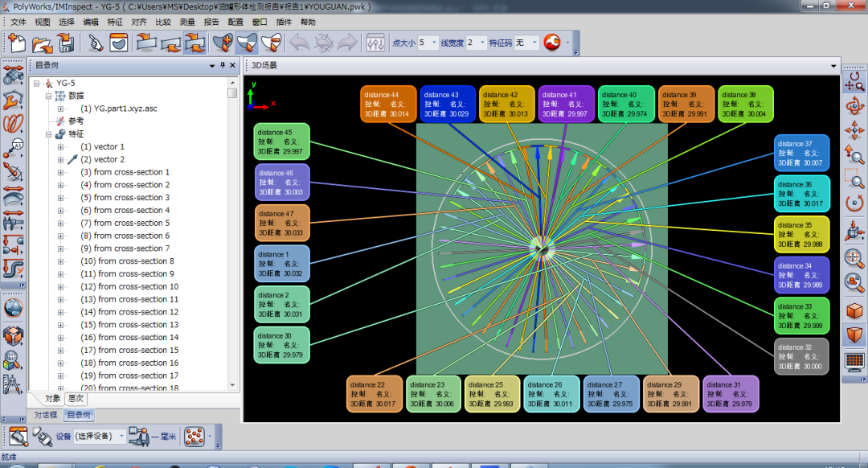Click the save project floppy icon
Viewport: 868px width, 468px height.
tap(65, 43)
